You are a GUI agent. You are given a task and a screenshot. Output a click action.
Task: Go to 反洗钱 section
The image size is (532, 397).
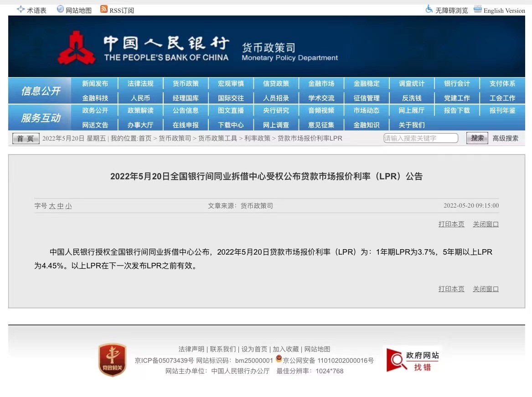click(412, 98)
